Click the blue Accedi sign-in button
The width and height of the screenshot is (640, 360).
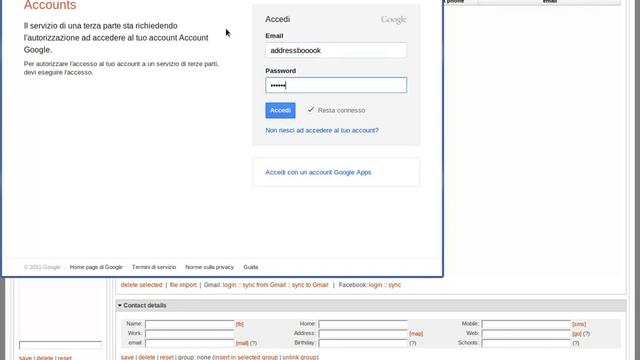click(280, 110)
